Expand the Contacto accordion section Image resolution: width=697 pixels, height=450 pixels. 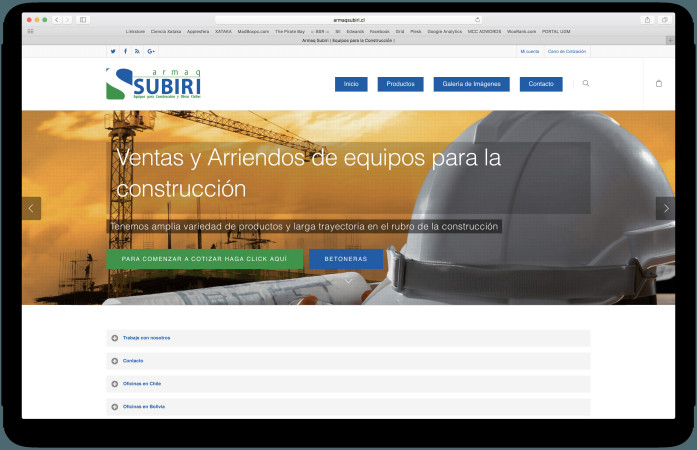(348, 361)
